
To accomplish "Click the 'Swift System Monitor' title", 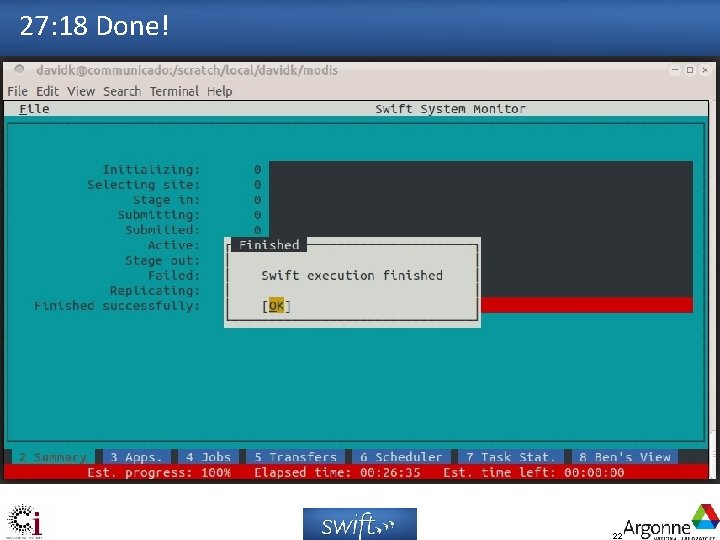I will tap(450, 109).
